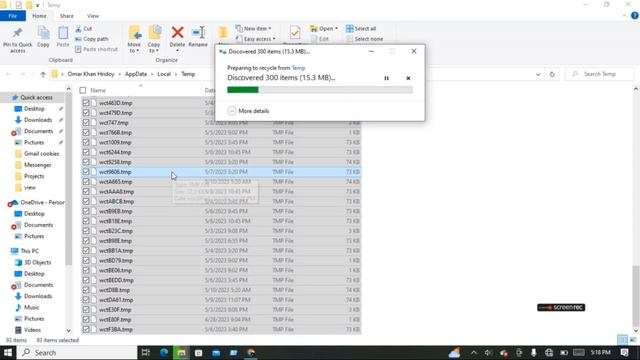This screenshot has width=640, height=360.
Task: Open the File menu tab
Action: [13, 16]
